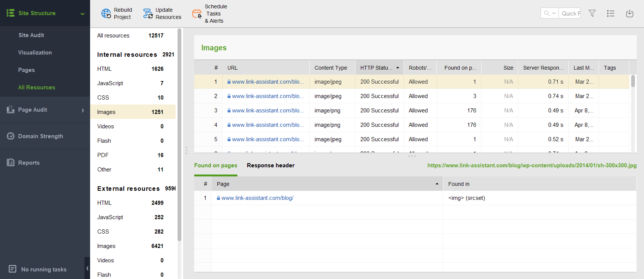This screenshot has height=279, width=644.
Task: Click the Domain Strength gauge icon
Action: (11, 136)
